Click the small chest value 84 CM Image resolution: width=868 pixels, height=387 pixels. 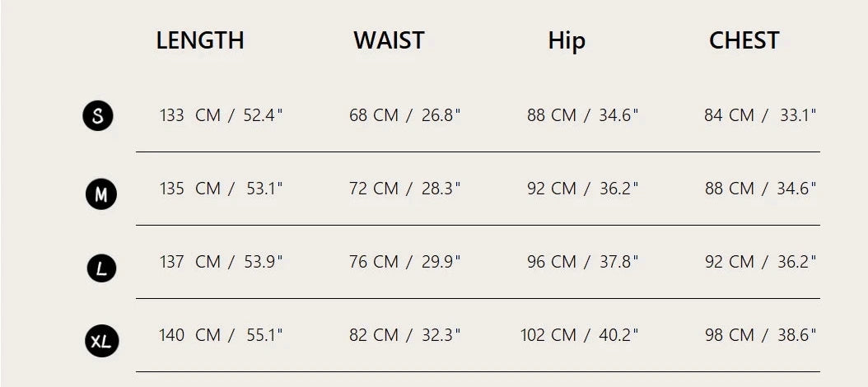point(729,115)
